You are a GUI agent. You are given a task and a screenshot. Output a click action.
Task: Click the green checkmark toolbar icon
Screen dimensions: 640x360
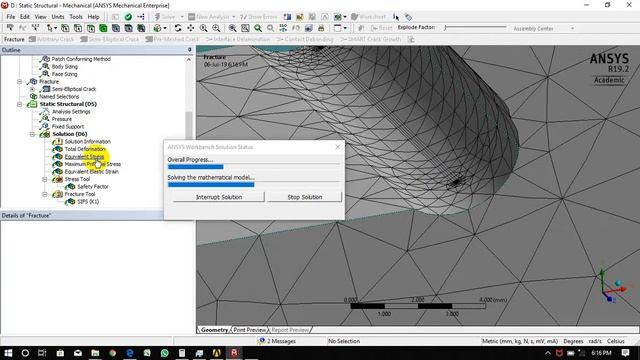pyautogui.click(x=128, y=17)
